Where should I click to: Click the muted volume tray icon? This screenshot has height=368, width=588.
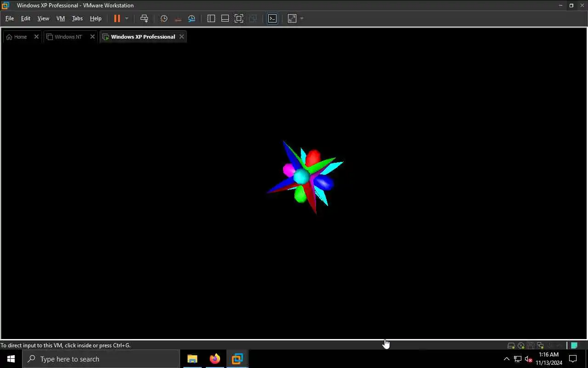pos(528,359)
